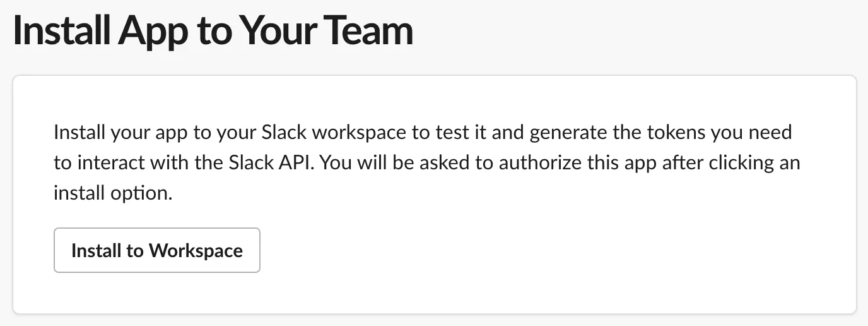Click the Install to Workspace button
This screenshot has width=868, height=326.
click(156, 251)
